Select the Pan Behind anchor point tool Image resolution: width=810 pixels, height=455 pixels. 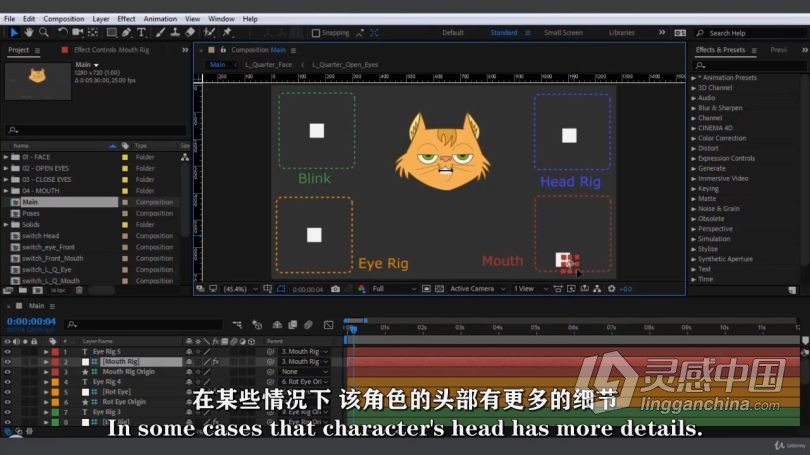[x=93, y=33]
